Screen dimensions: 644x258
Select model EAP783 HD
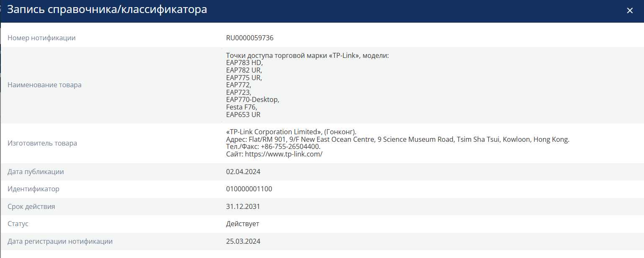tap(245, 63)
